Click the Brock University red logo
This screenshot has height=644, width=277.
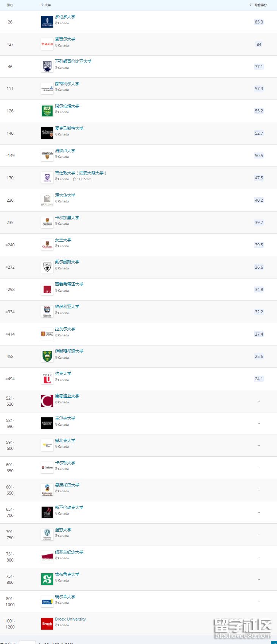click(x=47, y=624)
